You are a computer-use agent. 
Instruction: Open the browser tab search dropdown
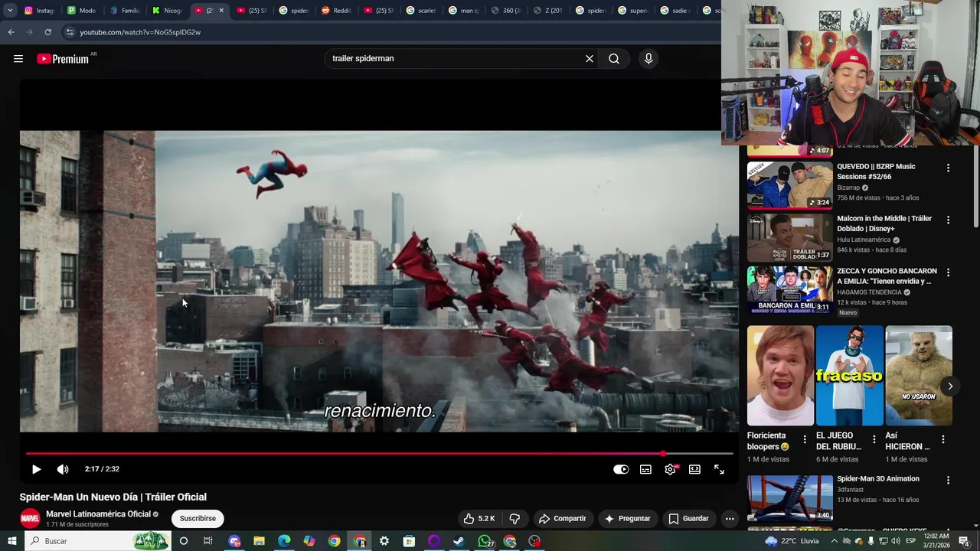pyautogui.click(x=10, y=11)
